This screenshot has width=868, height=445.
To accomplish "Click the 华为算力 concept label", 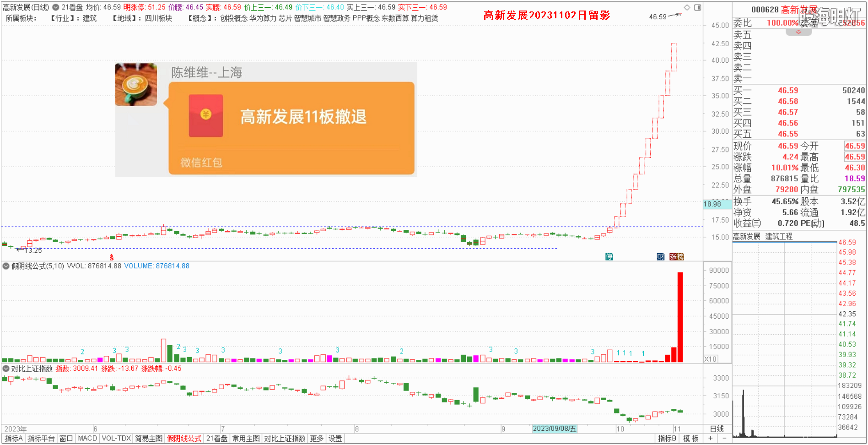I will tap(263, 18).
